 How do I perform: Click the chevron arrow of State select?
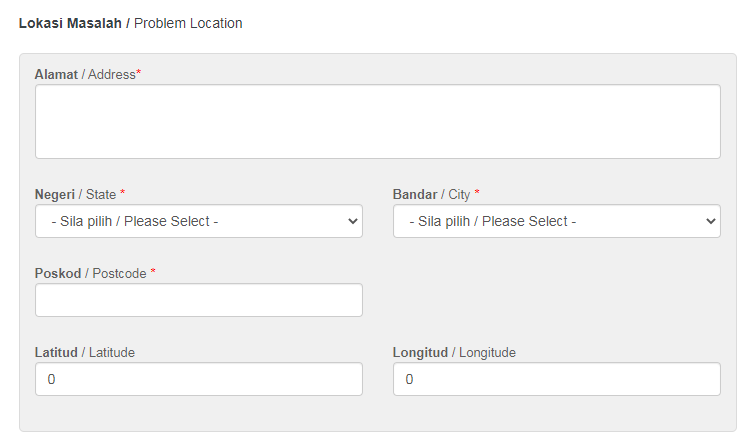point(353,221)
